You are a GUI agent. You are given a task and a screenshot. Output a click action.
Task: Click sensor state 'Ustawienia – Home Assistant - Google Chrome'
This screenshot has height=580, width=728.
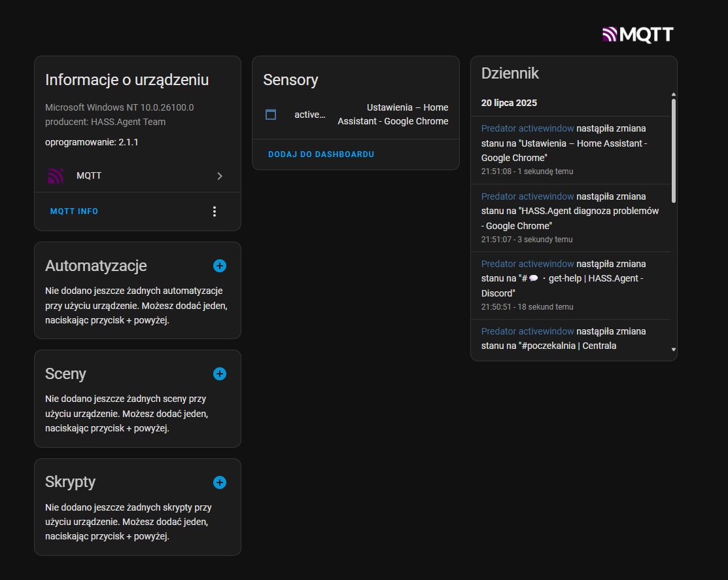tap(393, 115)
